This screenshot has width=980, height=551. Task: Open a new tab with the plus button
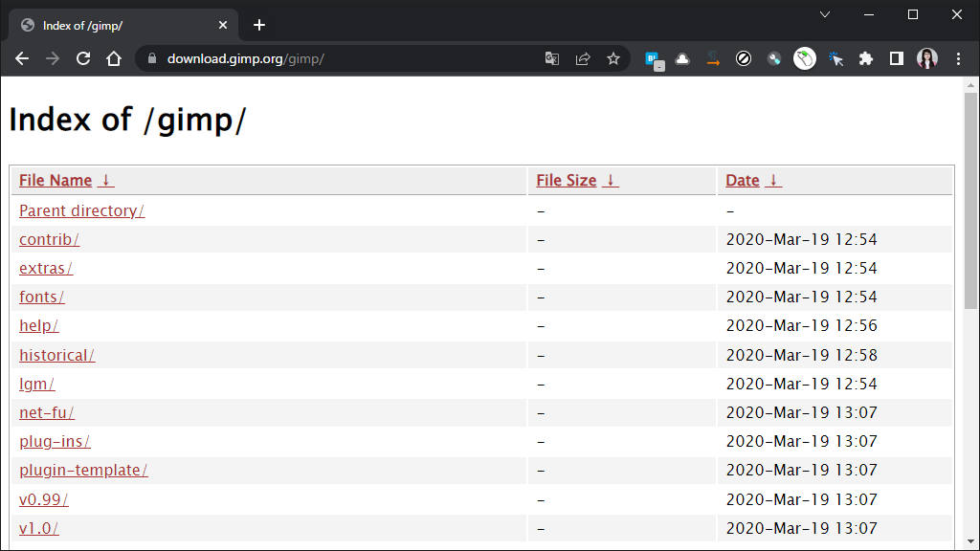coord(259,25)
